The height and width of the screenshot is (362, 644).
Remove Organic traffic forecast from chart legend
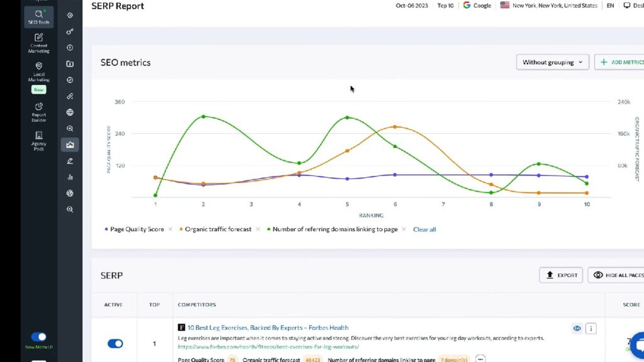258,229
